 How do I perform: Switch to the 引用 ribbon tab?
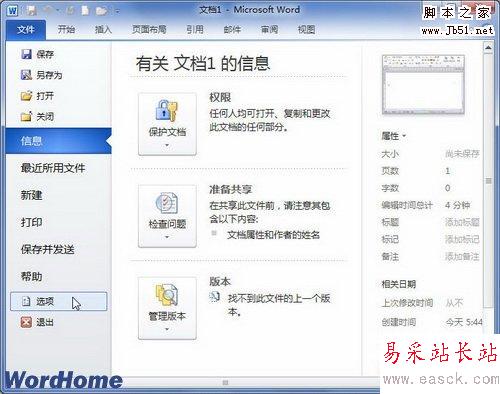pos(195,30)
